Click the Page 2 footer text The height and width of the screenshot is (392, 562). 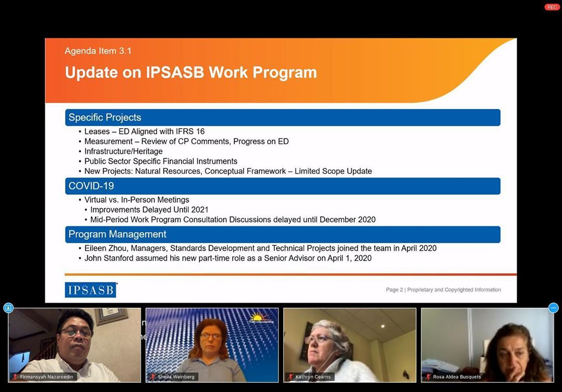coord(443,290)
